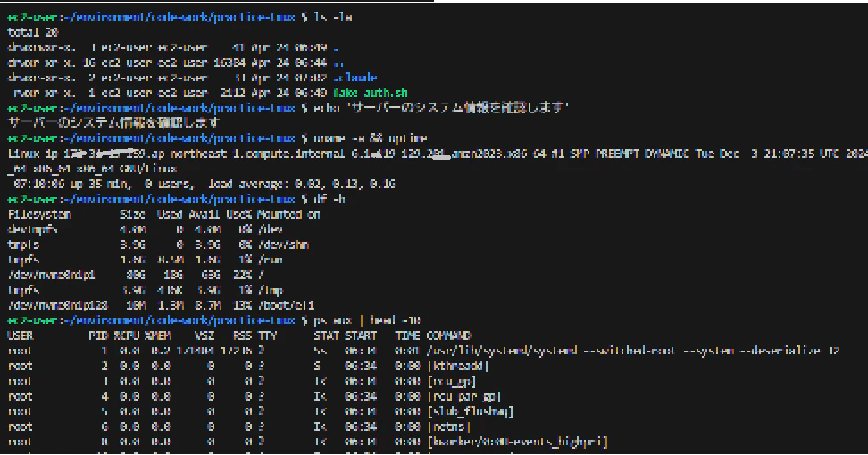
Task: Click the "%CPU" column header
Action: [x=126, y=335]
